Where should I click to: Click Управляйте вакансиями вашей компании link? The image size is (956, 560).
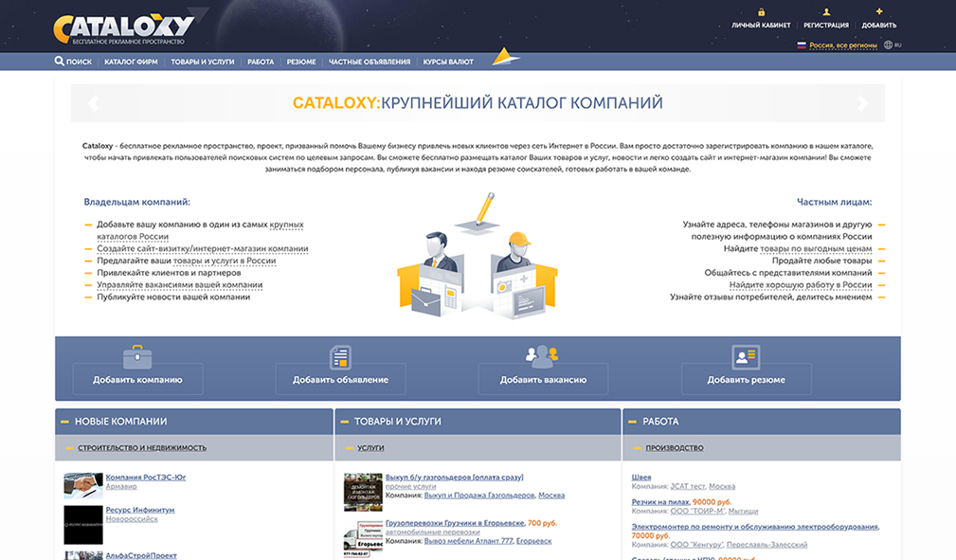click(180, 285)
